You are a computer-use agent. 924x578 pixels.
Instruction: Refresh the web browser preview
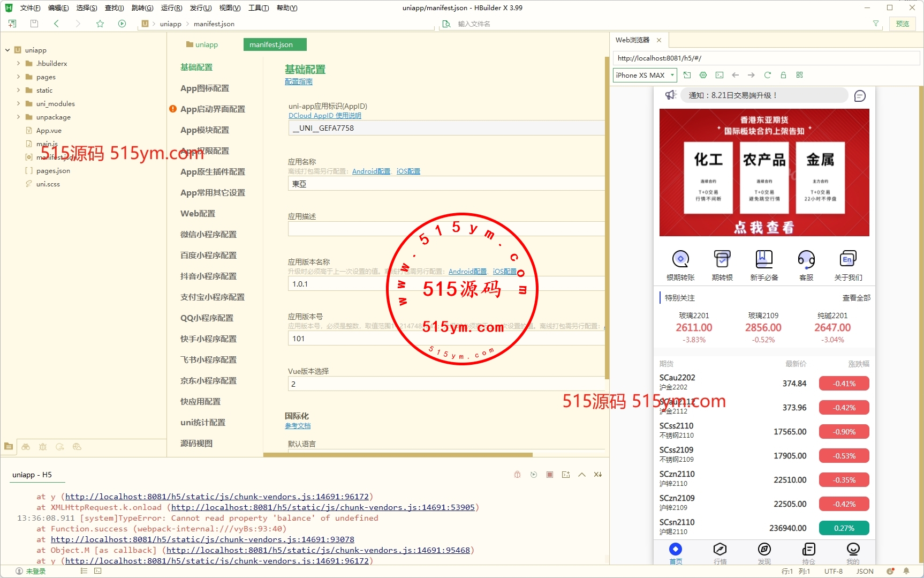(x=767, y=75)
